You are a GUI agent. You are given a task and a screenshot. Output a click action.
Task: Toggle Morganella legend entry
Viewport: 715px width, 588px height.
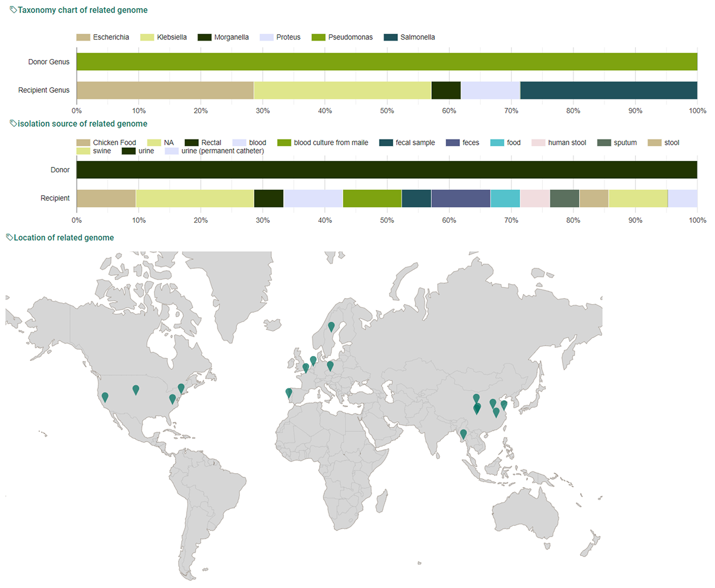223,37
